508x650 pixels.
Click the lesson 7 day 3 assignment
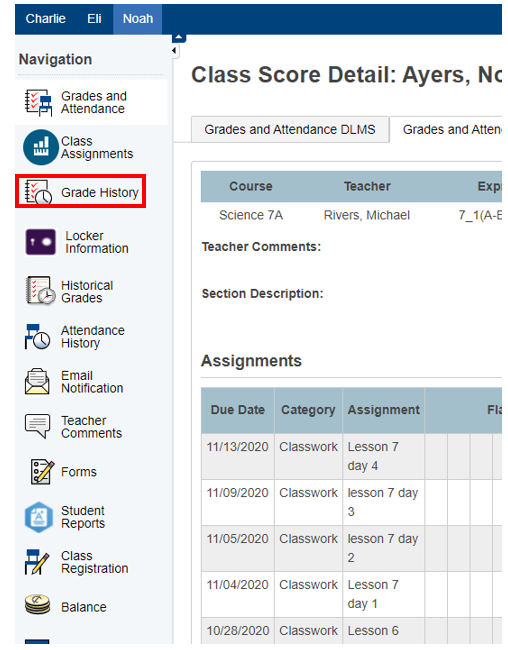point(383,502)
